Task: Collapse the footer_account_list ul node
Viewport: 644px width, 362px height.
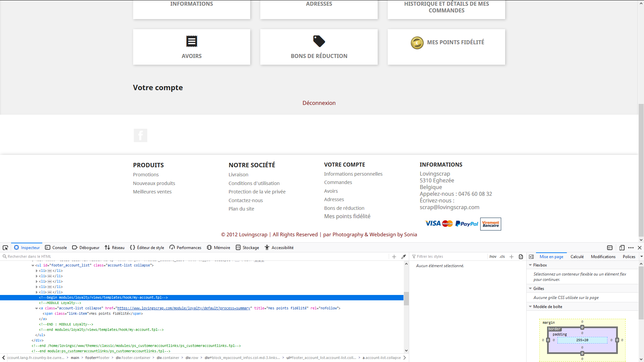Action: pos(33,265)
